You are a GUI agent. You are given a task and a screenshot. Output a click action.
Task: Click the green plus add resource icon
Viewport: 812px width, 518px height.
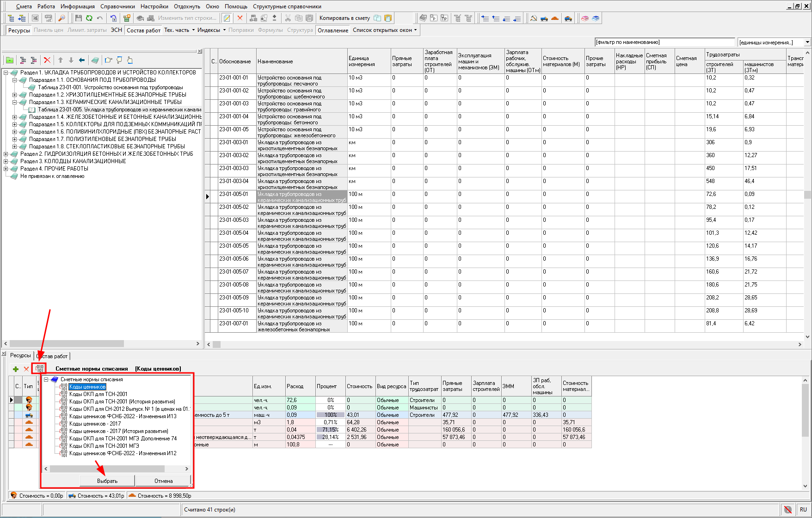click(16, 369)
